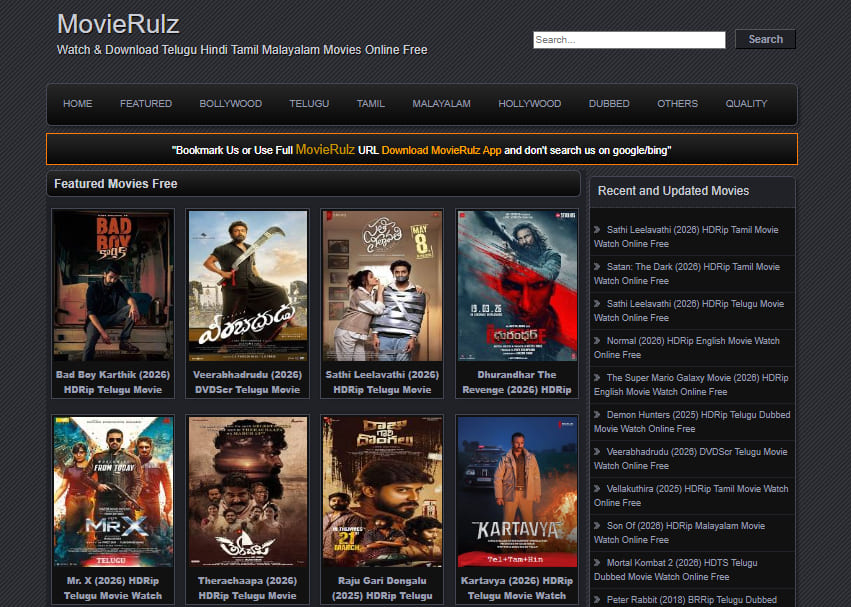
Task: Open Normal (2026) HDRip English link
Action: point(687,347)
